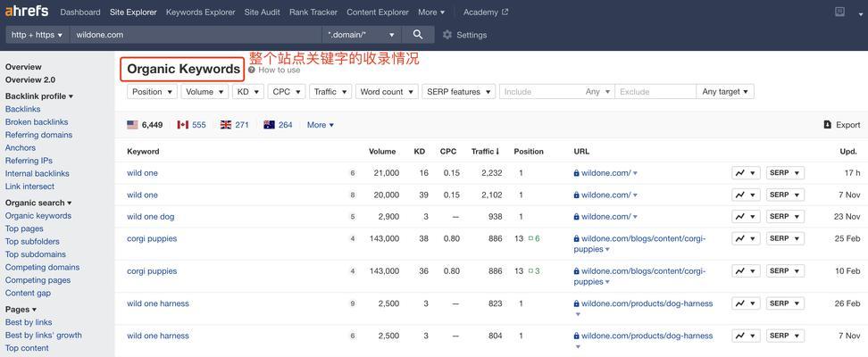The image size is (868, 357).
Task: Open Referring domains report
Action: 38,135
